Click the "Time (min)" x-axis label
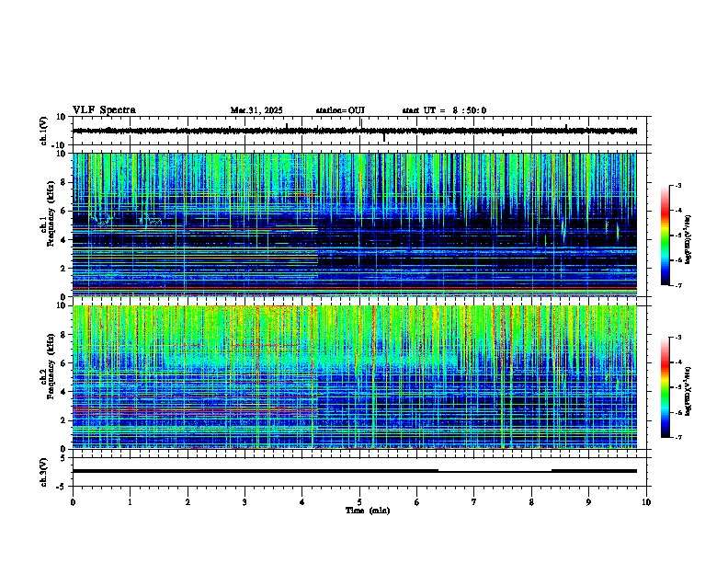The height and width of the screenshot is (563, 728). [x=368, y=511]
